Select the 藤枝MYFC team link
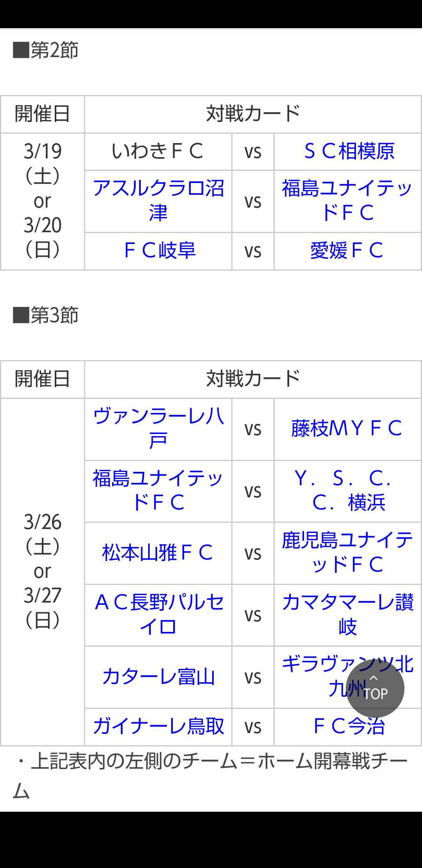Viewport: 422px width, 868px height. click(x=346, y=429)
